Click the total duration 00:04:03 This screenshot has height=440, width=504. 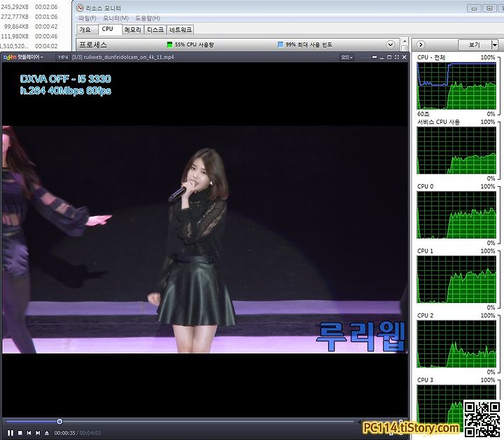pos(90,433)
